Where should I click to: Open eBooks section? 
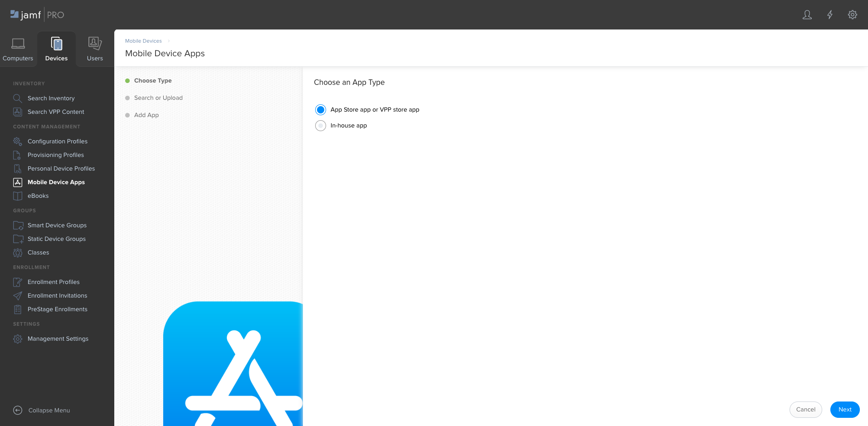38,196
